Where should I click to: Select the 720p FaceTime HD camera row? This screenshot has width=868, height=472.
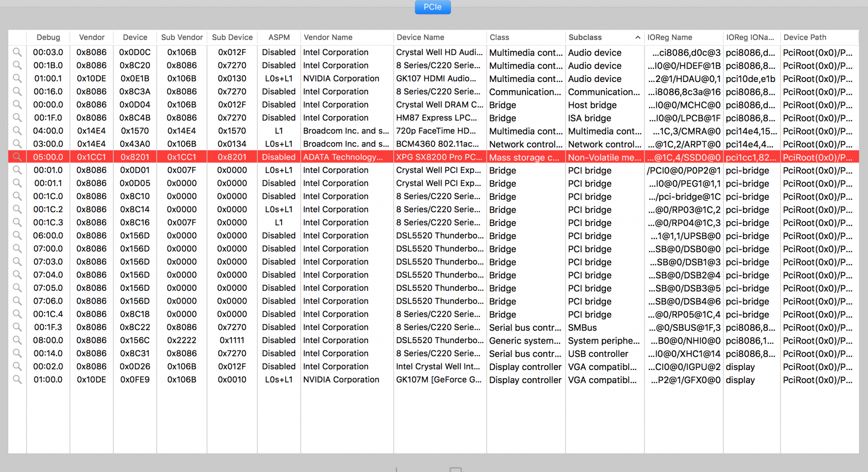pos(436,131)
